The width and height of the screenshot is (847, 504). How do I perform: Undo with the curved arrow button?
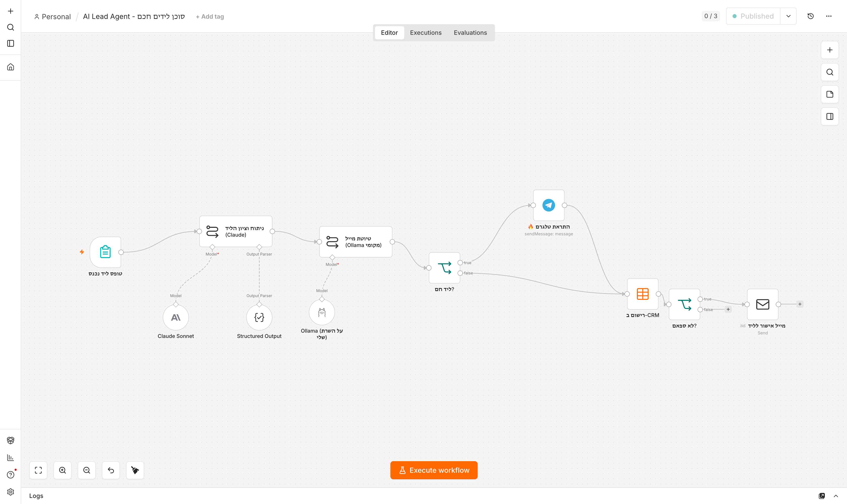(x=111, y=470)
